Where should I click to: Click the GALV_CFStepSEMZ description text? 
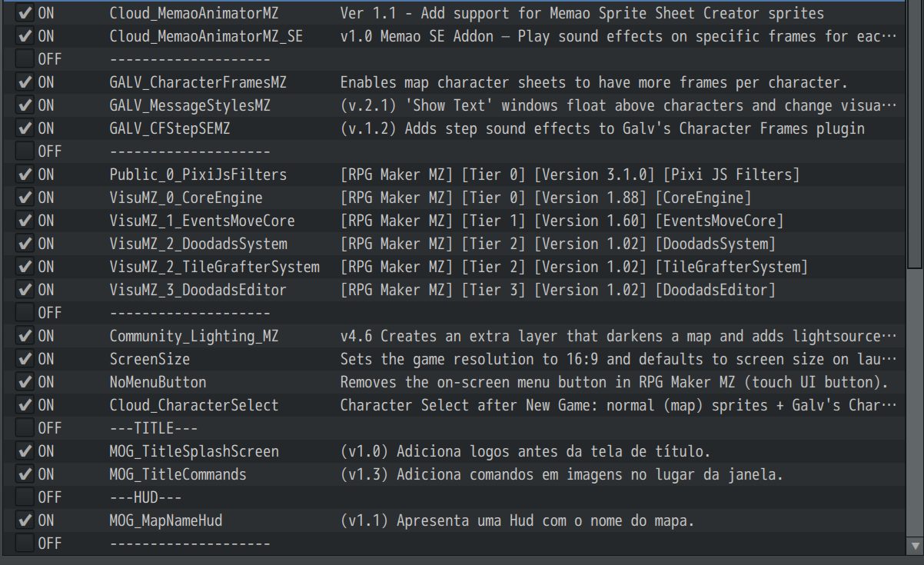click(602, 128)
